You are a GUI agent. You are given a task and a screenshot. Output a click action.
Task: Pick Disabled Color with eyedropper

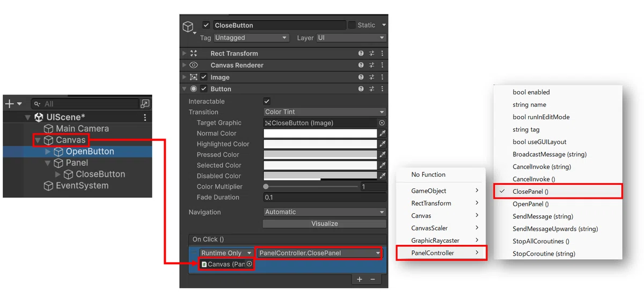tap(383, 176)
